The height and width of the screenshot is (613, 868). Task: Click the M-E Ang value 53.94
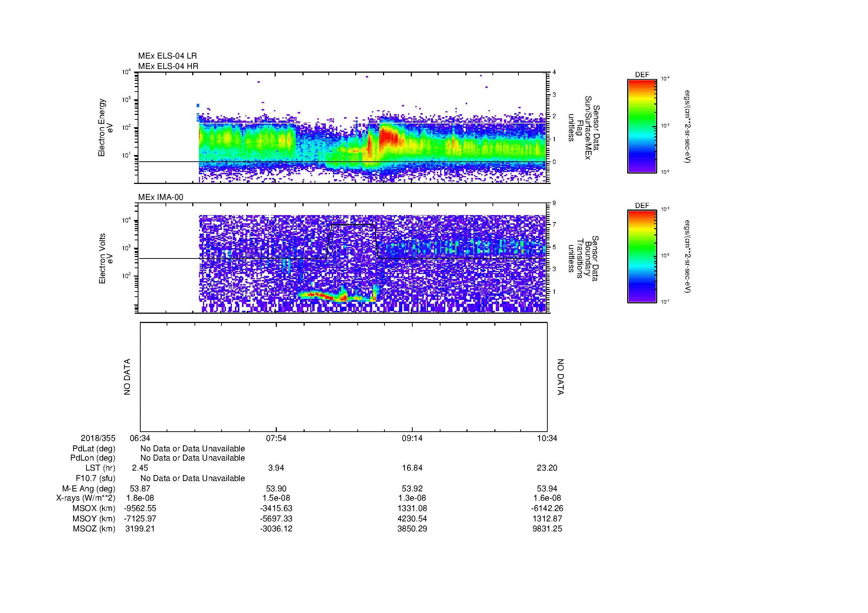[x=547, y=489]
